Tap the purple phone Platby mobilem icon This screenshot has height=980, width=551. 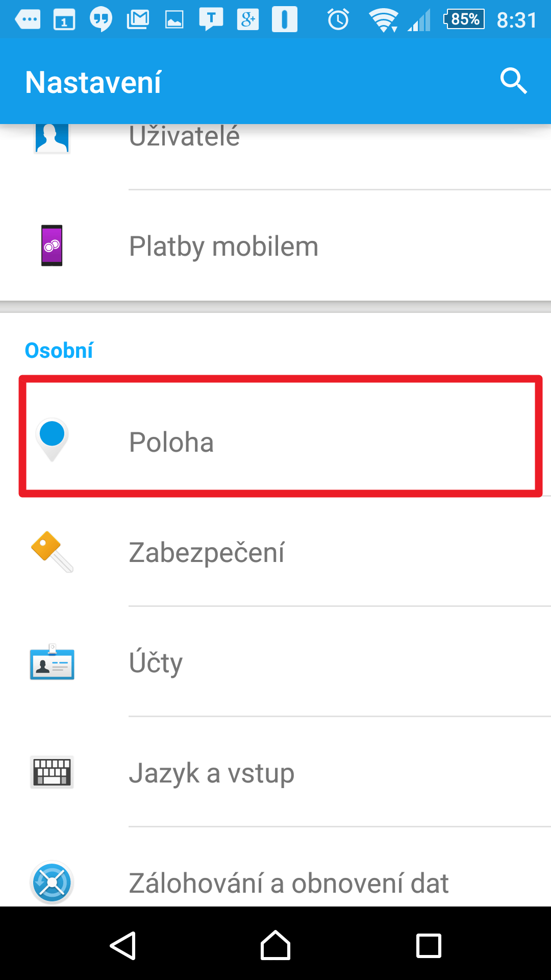[52, 246]
